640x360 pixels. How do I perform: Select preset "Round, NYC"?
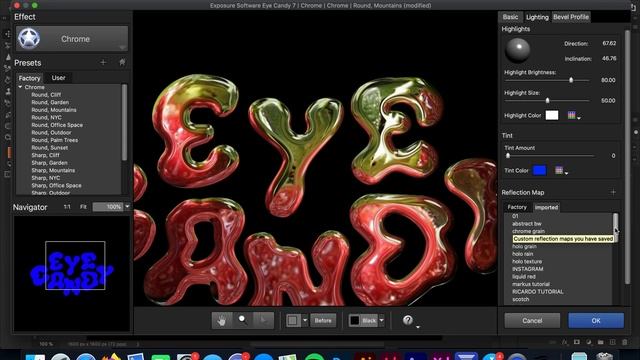(x=46, y=117)
